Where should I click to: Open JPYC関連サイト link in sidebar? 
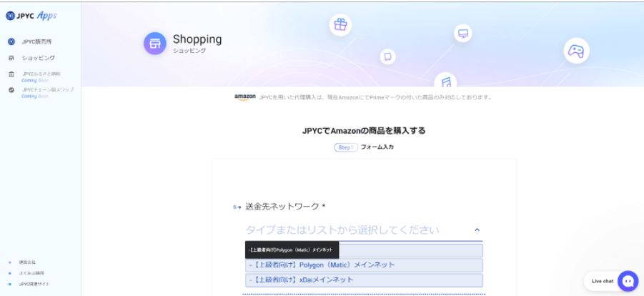[x=34, y=284]
